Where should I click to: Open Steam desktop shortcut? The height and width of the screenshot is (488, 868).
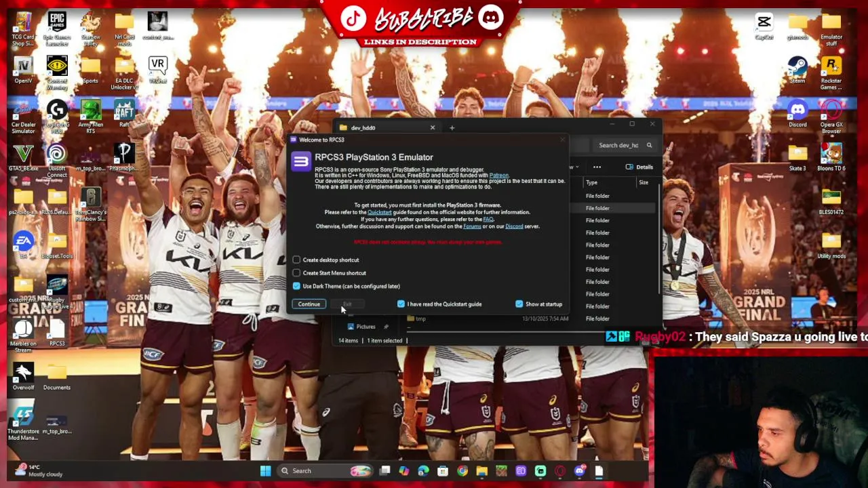click(797, 70)
